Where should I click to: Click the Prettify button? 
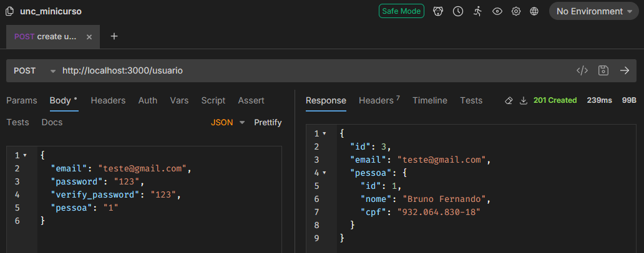pyautogui.click(x=268, y=123)
